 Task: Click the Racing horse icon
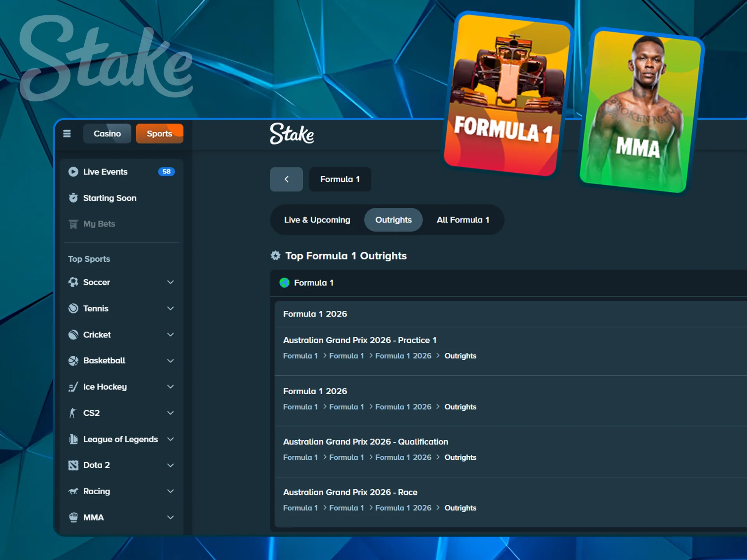(73, 491)
